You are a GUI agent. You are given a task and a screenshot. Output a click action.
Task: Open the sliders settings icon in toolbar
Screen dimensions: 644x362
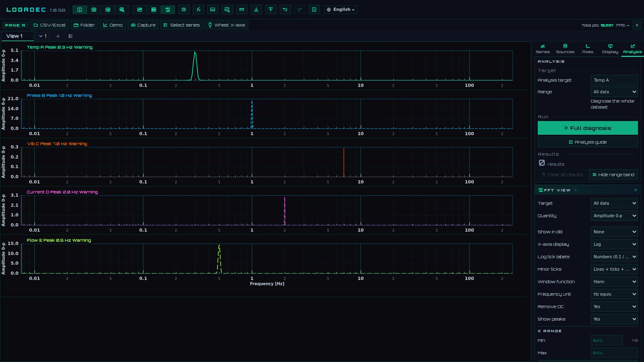[184, 10]
